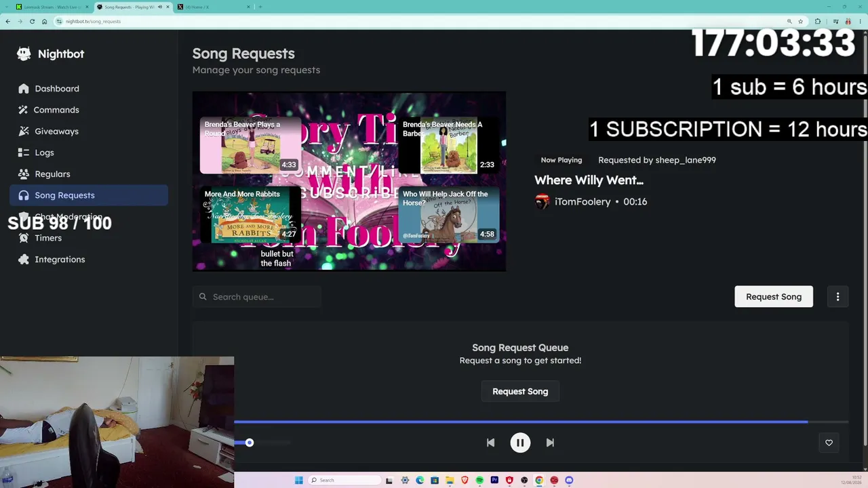868x488 pixels.
Task: Click the iTomFoolery channel name
Action: [x=583, y=202]
